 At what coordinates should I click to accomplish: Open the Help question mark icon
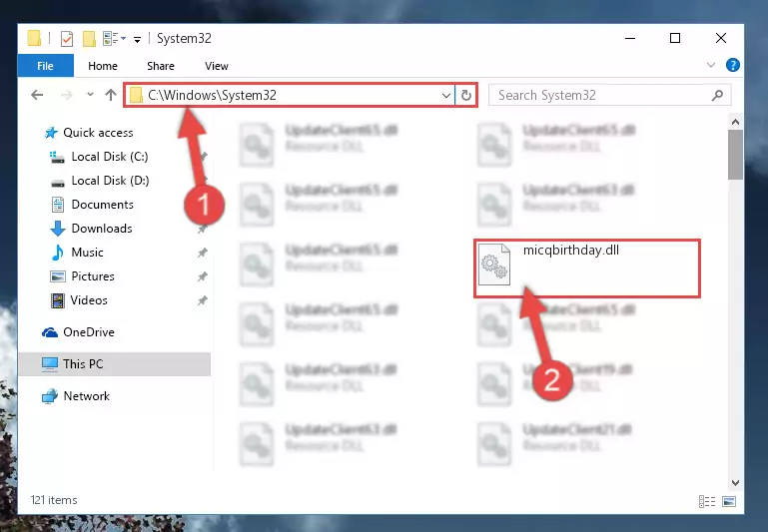point(733,65)
